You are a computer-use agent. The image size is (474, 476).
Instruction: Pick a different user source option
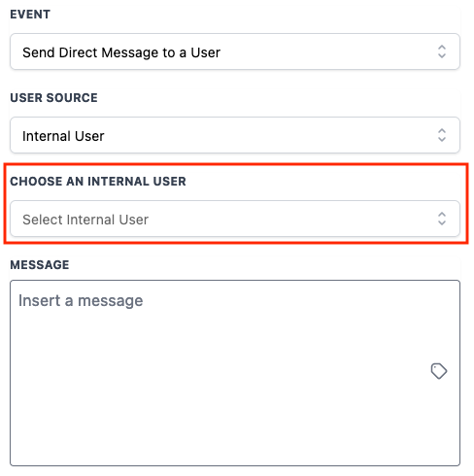[235, 135]
